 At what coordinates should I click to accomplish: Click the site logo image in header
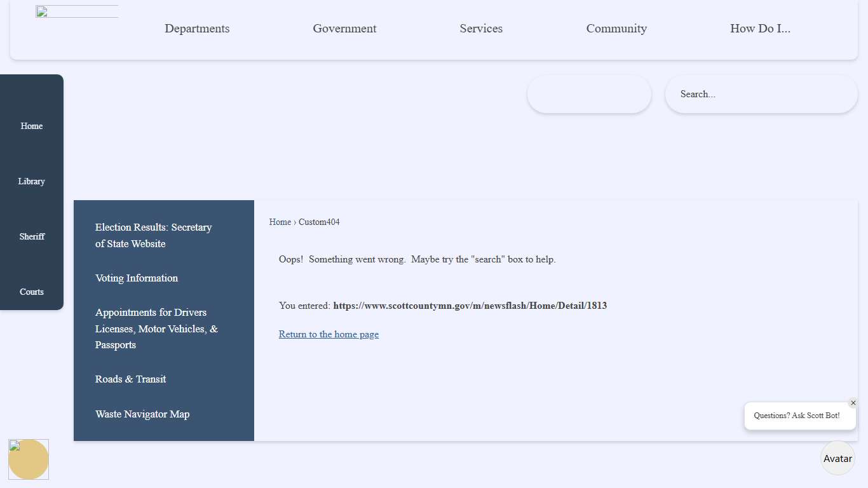(77, 12)
